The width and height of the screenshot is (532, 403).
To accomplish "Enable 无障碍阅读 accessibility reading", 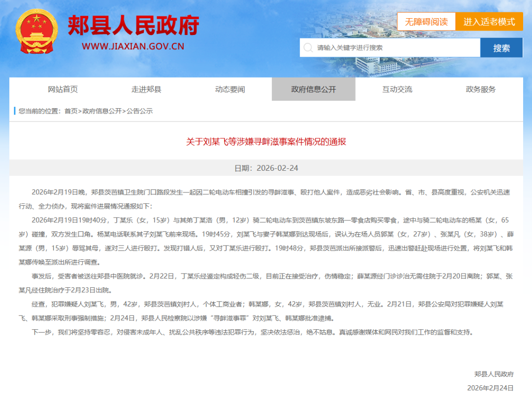I will point(426,22).
